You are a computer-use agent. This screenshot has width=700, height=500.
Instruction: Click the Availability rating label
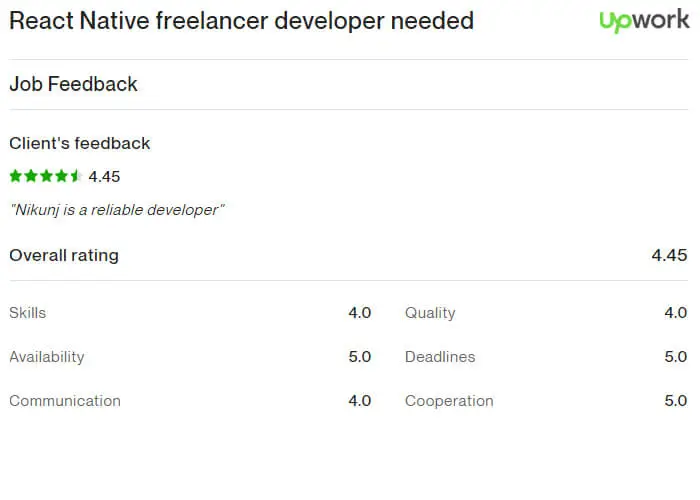tap(46, 357)
